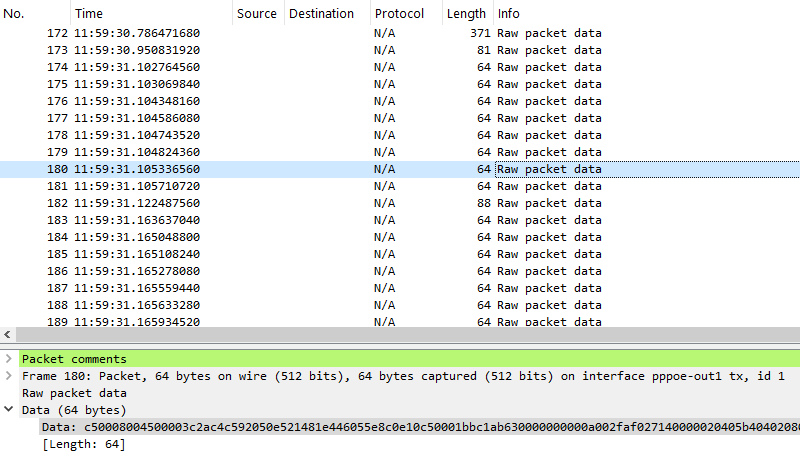Click the Destination column header
The width and height of the screenshot is (800, 459).
tap(327, 13)
